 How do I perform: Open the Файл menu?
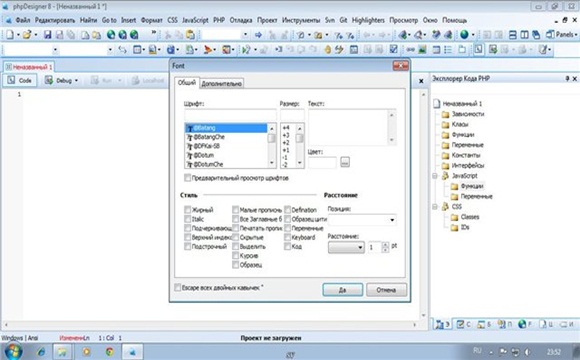(23, 20)
